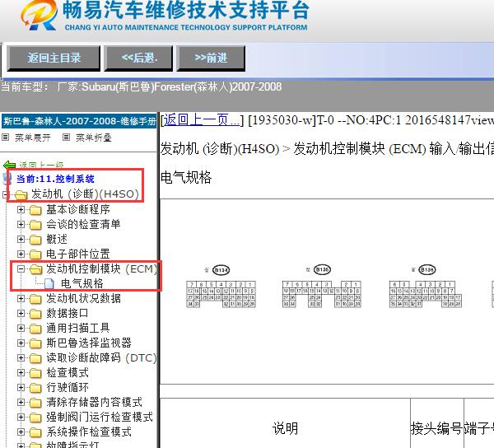Click the 菜单折叠 list icon
The image size is (494, 448).
pyautogui.click(x=66, y=138)
